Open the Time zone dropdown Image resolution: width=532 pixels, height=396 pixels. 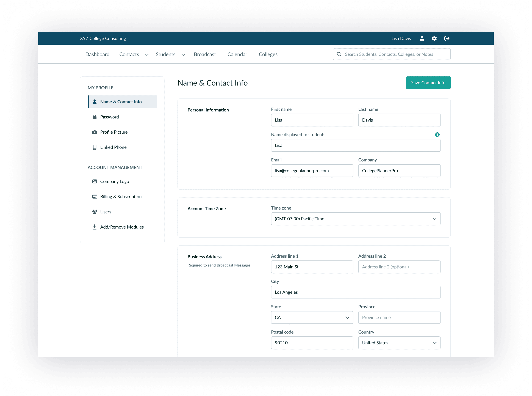[356, 219]
